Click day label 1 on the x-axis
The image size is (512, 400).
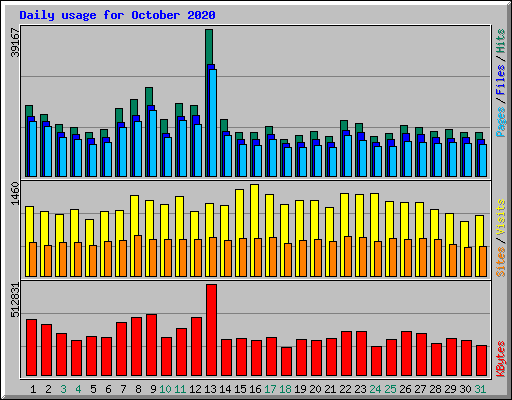[33, 389]
